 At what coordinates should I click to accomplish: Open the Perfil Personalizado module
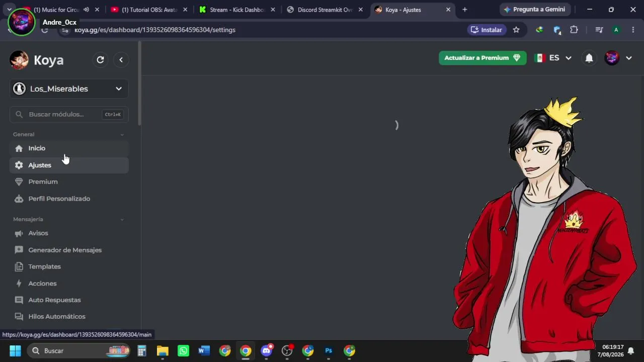[x=69, y=199]
